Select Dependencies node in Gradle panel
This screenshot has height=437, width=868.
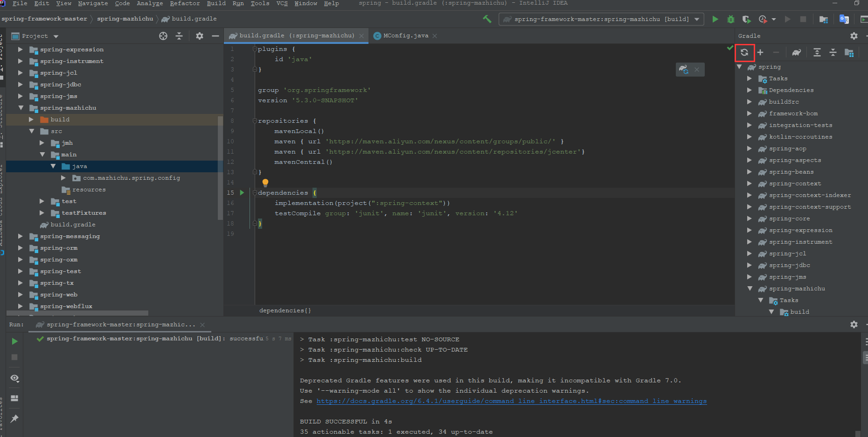[791, 90]
